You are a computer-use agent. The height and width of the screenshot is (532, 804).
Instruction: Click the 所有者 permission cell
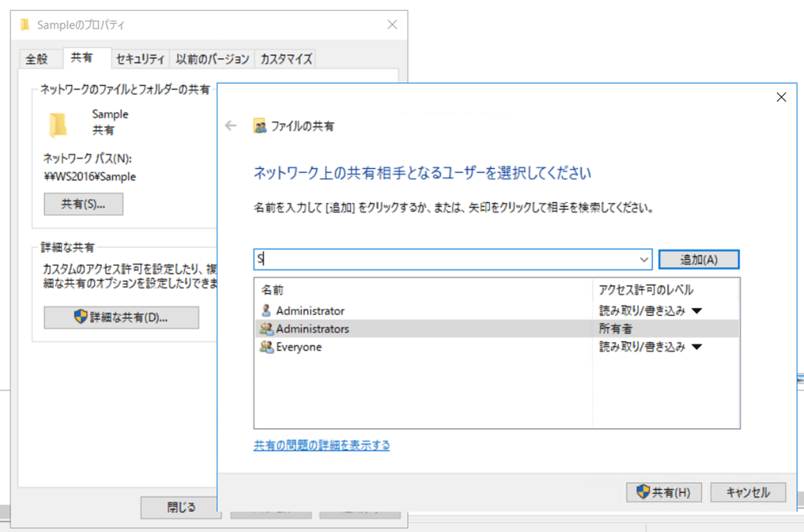pos(615,328)
